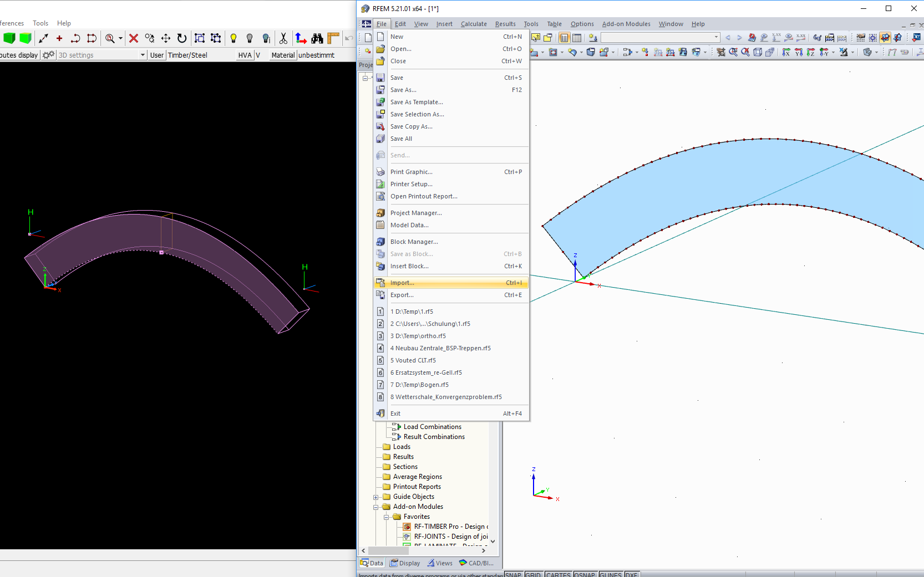Toggle OSNAP in the status bar
924x577 pixels.
coord(584,574)
